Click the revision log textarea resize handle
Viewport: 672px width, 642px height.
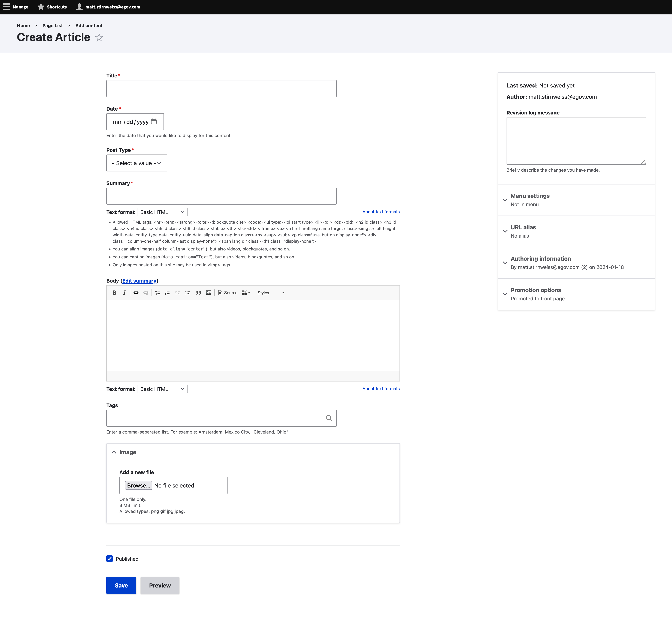(643, 162)
